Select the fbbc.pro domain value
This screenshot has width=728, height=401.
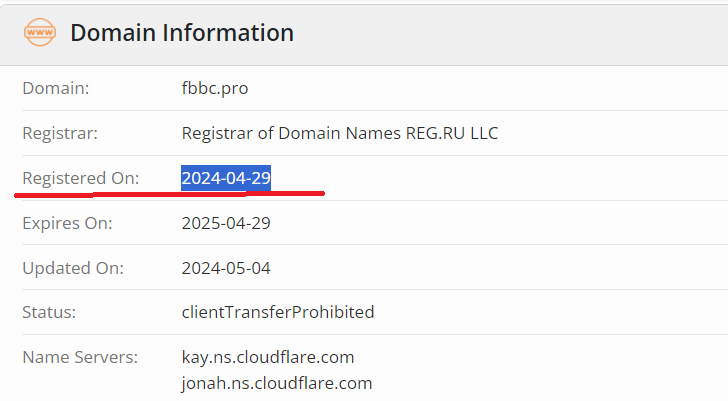click(214, 88)
